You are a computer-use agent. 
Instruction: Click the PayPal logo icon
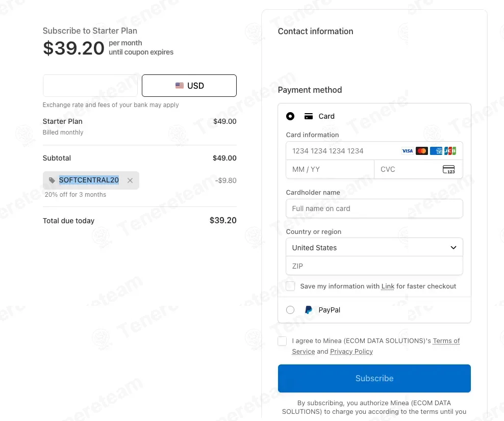coord(308,310)
